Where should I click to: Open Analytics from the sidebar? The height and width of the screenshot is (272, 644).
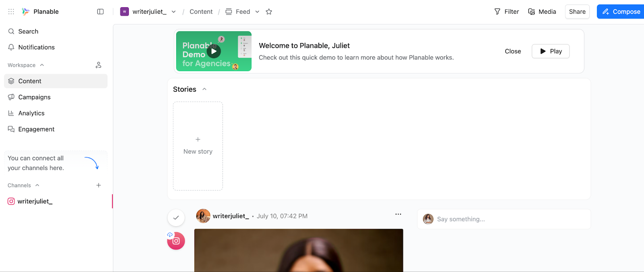tap(31, 113)
